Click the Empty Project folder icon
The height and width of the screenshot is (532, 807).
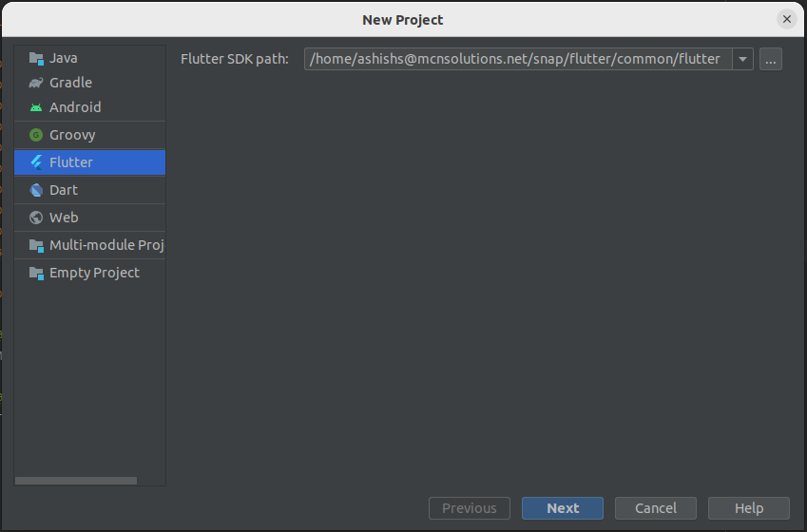point(36,273)
